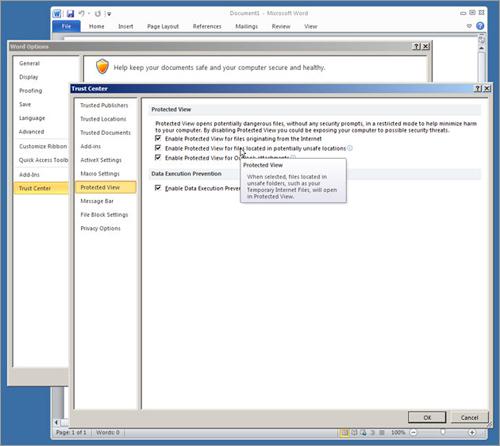Click the zoom out minus icon
This screenshot has height=446, width=500.
[x=413, y=432]
